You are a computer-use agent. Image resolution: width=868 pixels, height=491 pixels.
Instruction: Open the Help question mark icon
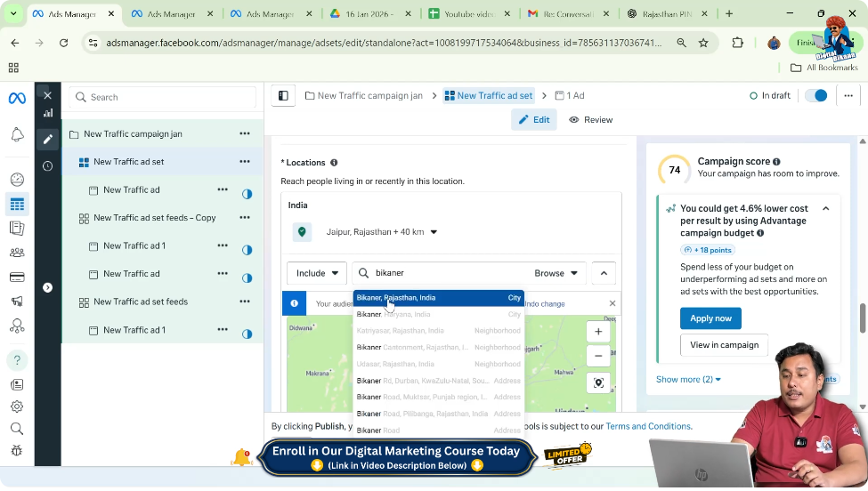[17, 360]
